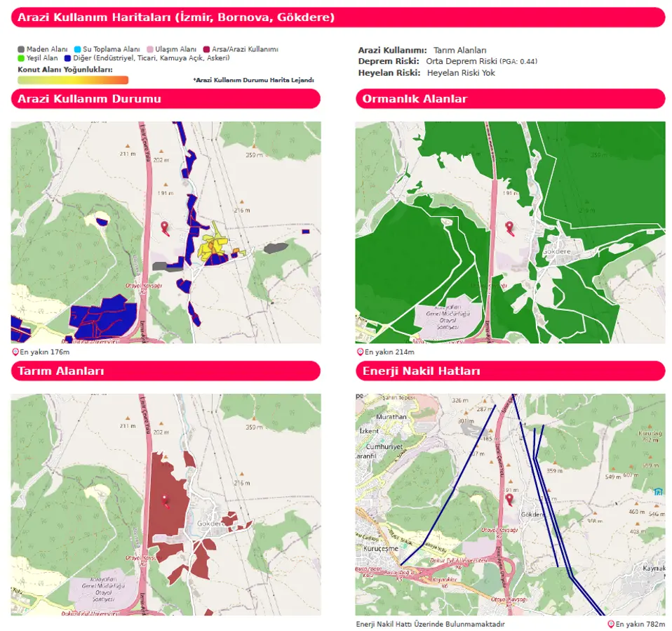Open the Tarım Alanları section header
Screen dimensions: 672x631
[x=166, y=371]
